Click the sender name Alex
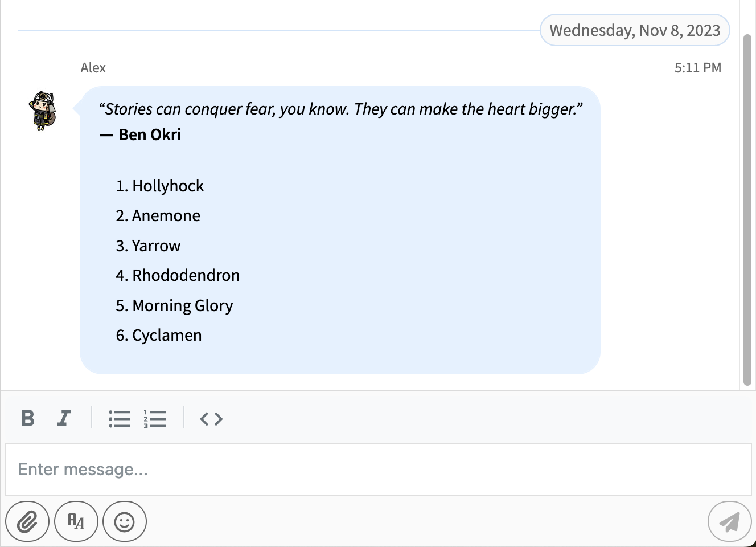Screen dimensions: 756x547 tap(93, 68)
